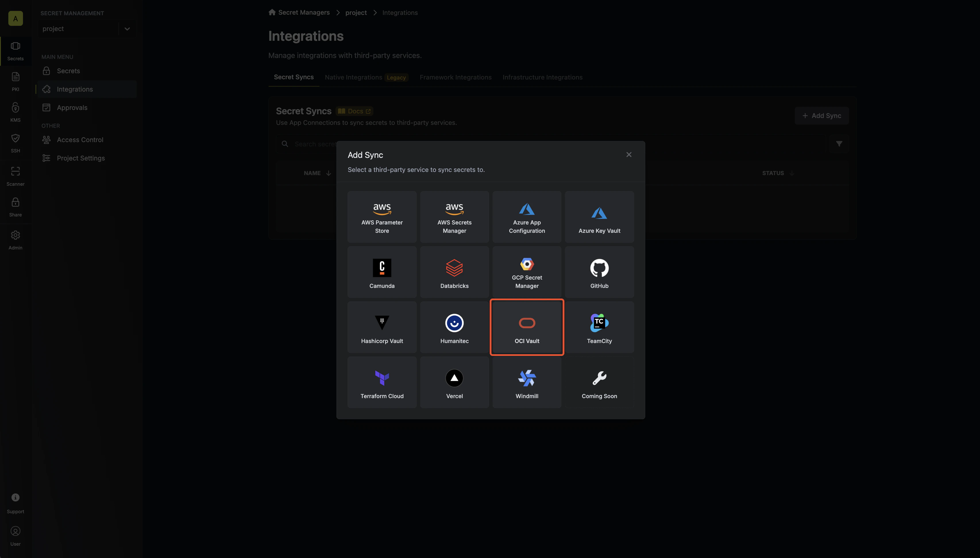Open the User profile icon
The width and height of the screenshot is (980, 558).
click(x=15, y=536)
